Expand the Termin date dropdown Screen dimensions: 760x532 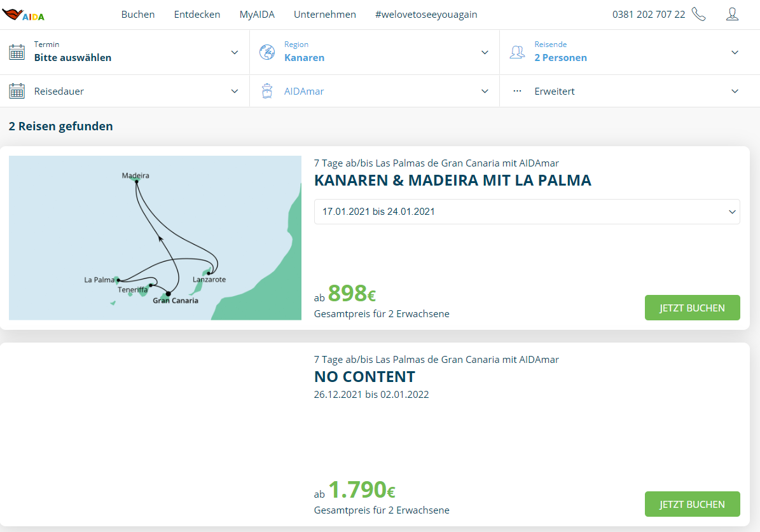235,52
